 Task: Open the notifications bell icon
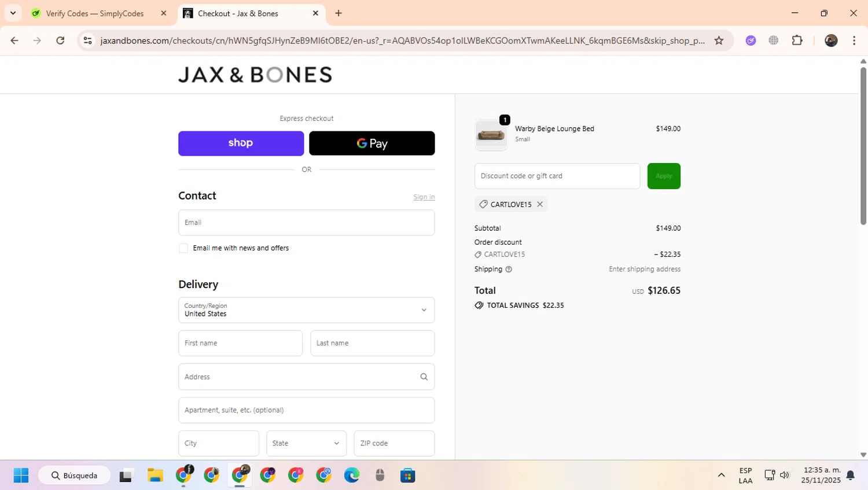click(851, 476)
